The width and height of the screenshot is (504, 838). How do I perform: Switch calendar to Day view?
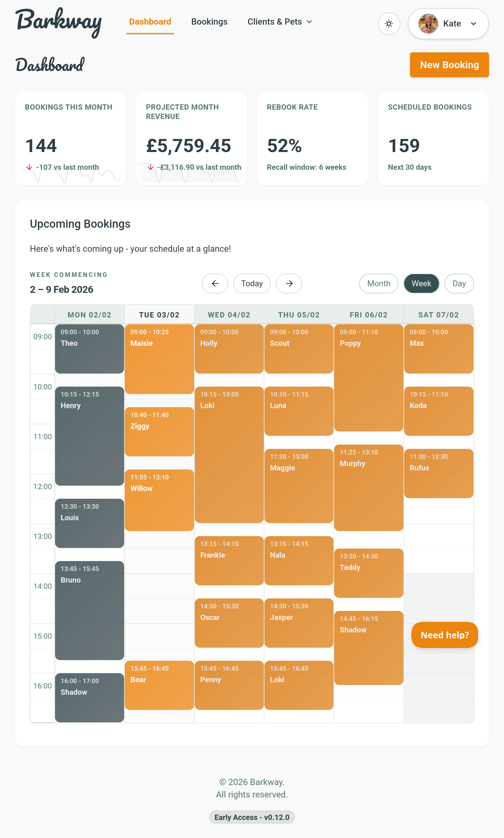[459, 283]
